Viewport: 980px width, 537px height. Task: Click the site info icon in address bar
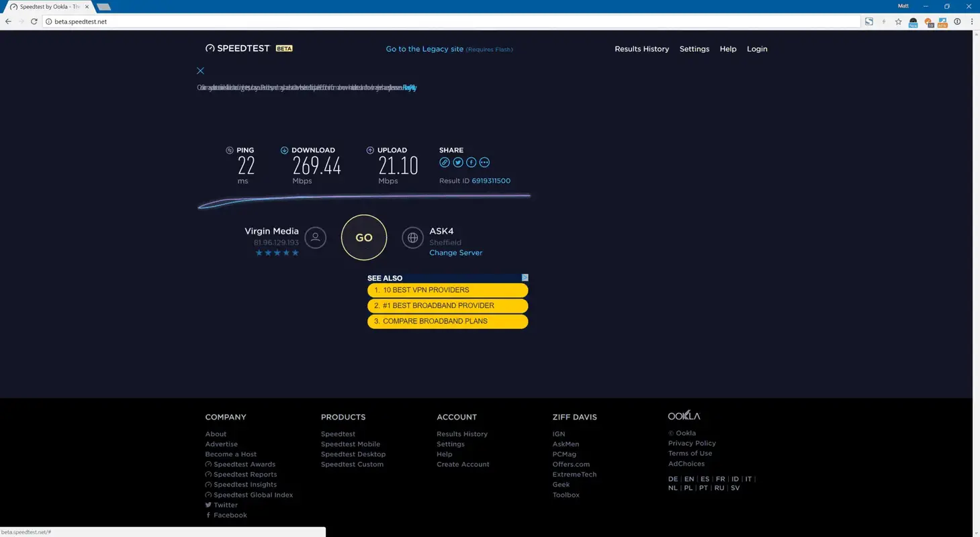(x=48, y=21)
